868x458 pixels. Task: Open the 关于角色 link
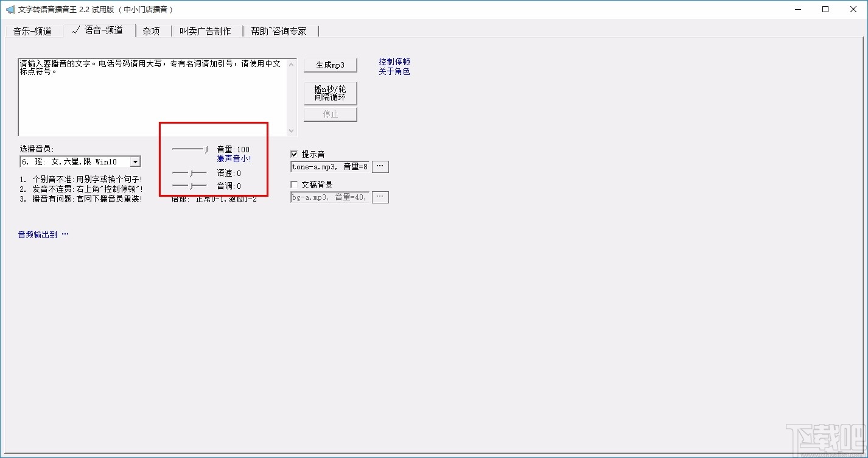pos(394,71)
